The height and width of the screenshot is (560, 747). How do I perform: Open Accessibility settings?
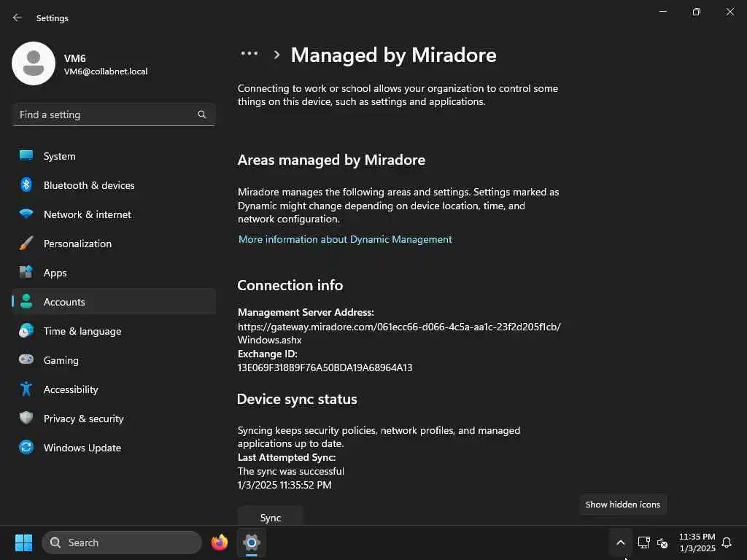[113, 389]
